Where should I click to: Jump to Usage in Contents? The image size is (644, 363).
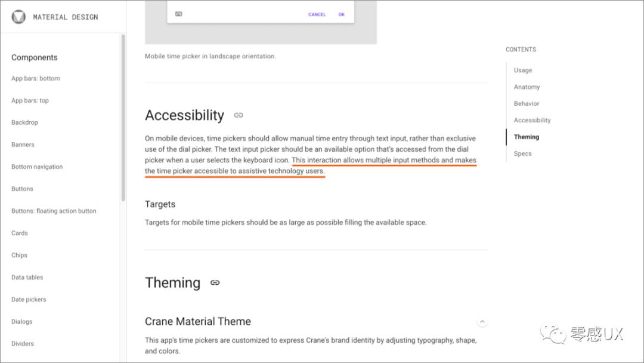click(x=523, y=70)
